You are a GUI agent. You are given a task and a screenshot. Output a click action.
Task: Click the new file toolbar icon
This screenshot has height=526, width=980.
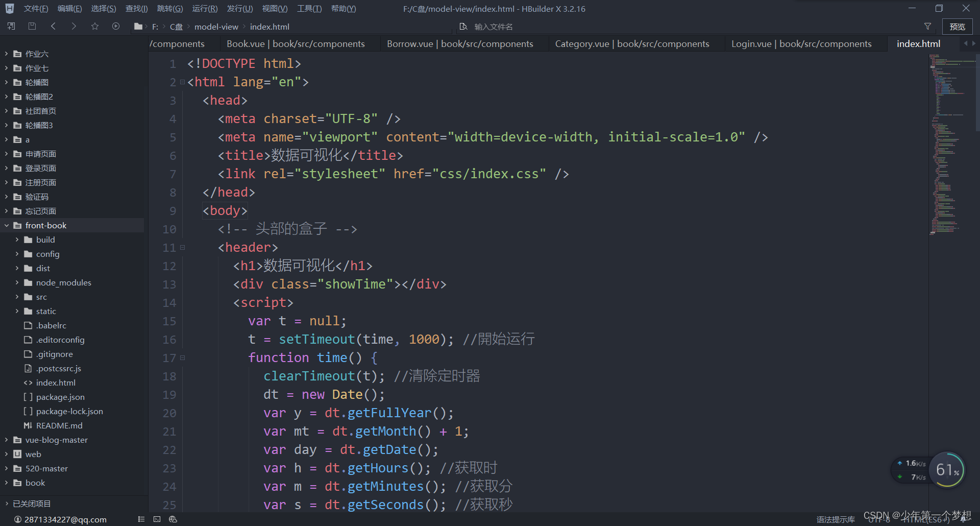tap(11, 26)
